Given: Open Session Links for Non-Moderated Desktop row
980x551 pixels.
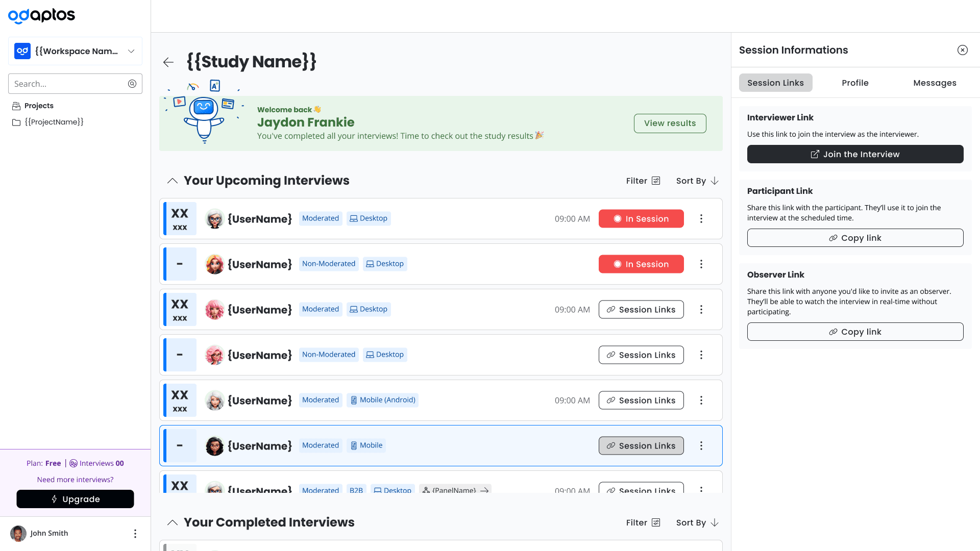Looking at the screenshot, I should tap(641, 355).
